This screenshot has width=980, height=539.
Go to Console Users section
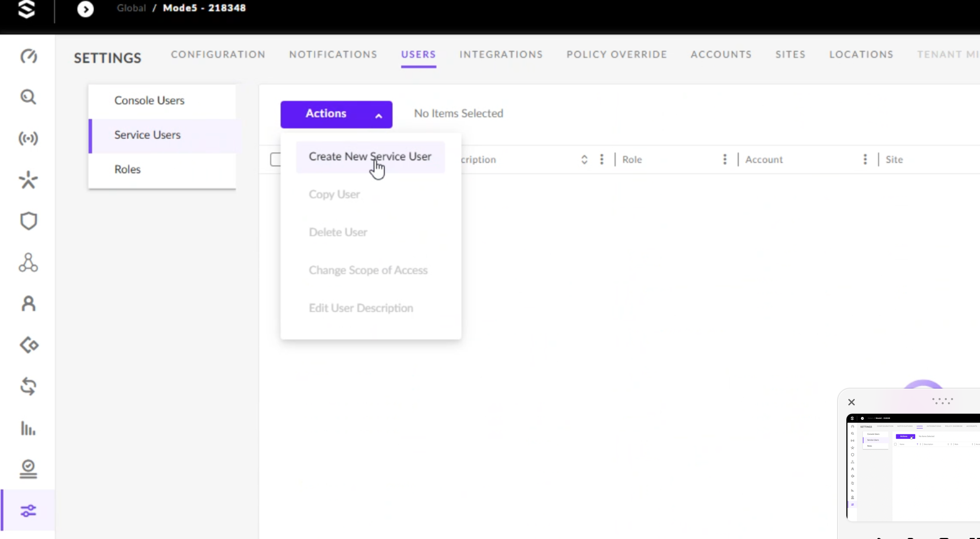point(149,101)
